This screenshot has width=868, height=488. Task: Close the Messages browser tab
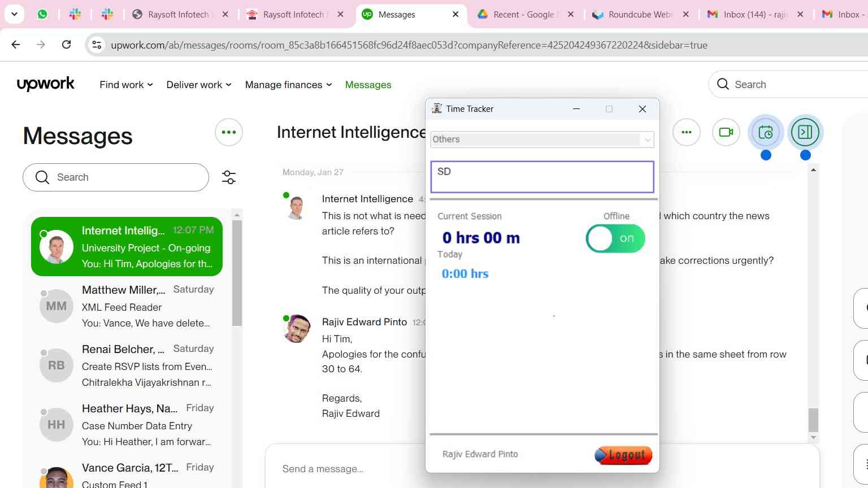455,14
